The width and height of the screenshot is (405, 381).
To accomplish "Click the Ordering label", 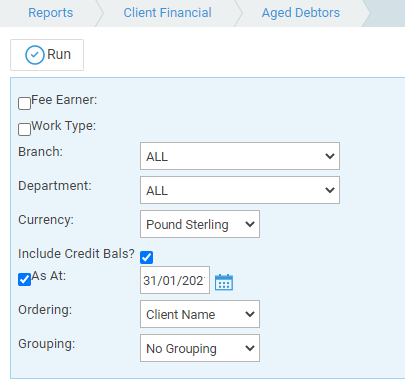I will [x=45, y=310].
